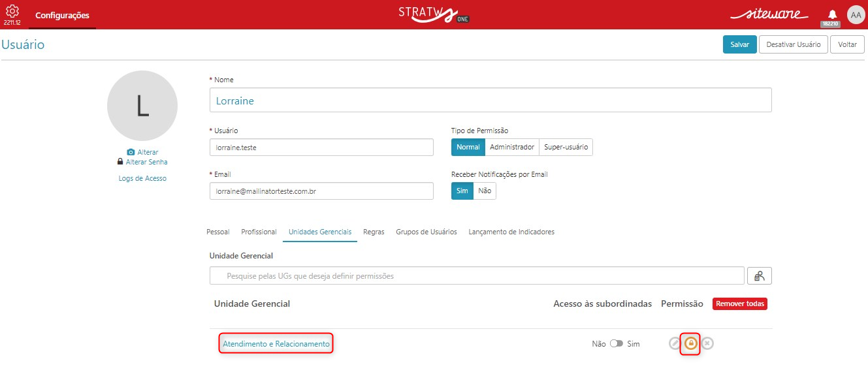
Task: Click the Unidade Gerencial search field
Action: 477,275
